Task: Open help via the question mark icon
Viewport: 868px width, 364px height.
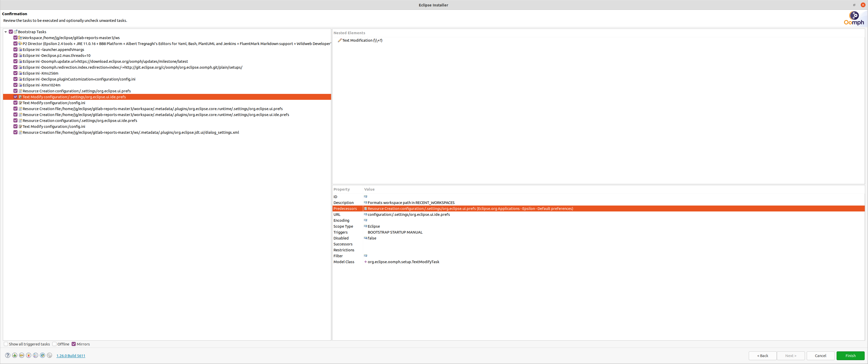Action: pyautogui.click(x=8, y=355)
